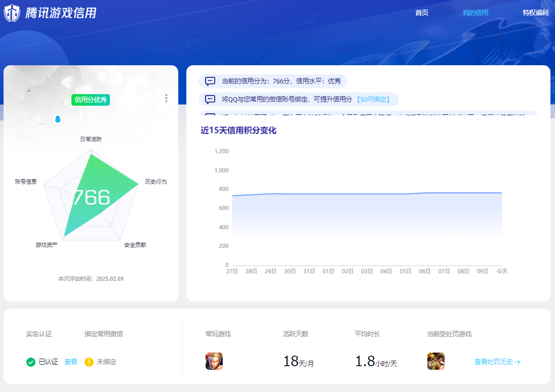Click the 27日 label on chart axis
Viewport: 555px width, 392px height.
coord(232,271)
